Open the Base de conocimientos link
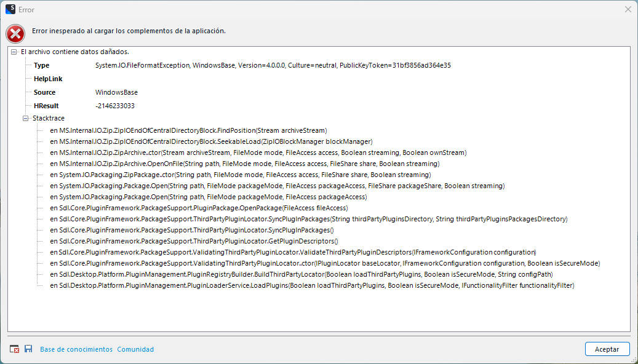The height and width of the screenshot is (364, 638). tap(76, 349)
